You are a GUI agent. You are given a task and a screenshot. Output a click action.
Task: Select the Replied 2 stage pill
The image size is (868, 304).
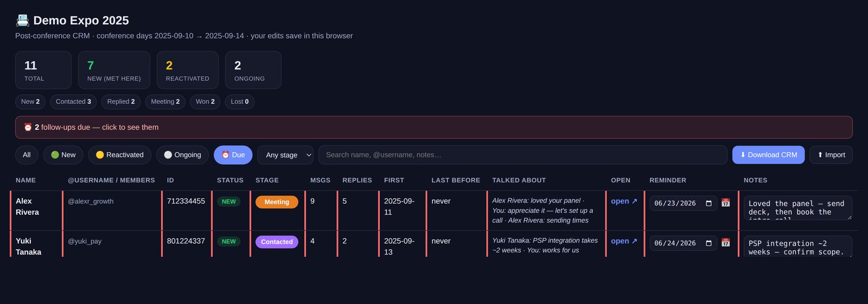[121, 102]
